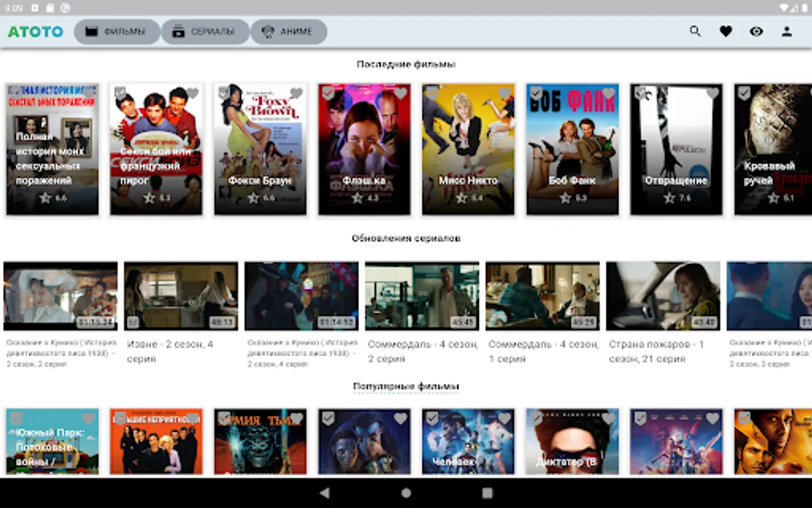Screen dimensions: 812x508
Task: Toggle watched checkmark on Диктатор poster
Action: pyautogui.click(x=536, y=418)
